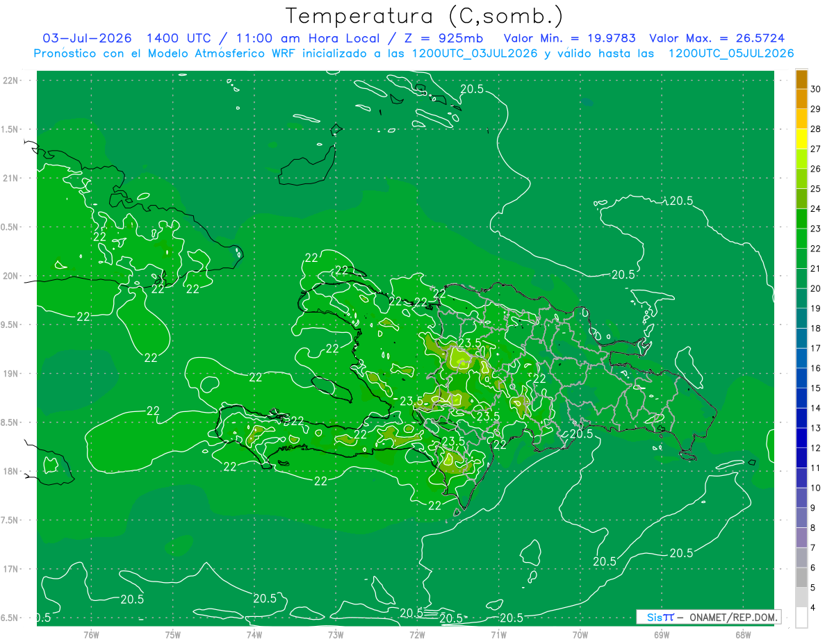Click the '75W' longitude axis label
This screenshot has height=644, width=834.
pyautogui.click(x=173, y=634)
